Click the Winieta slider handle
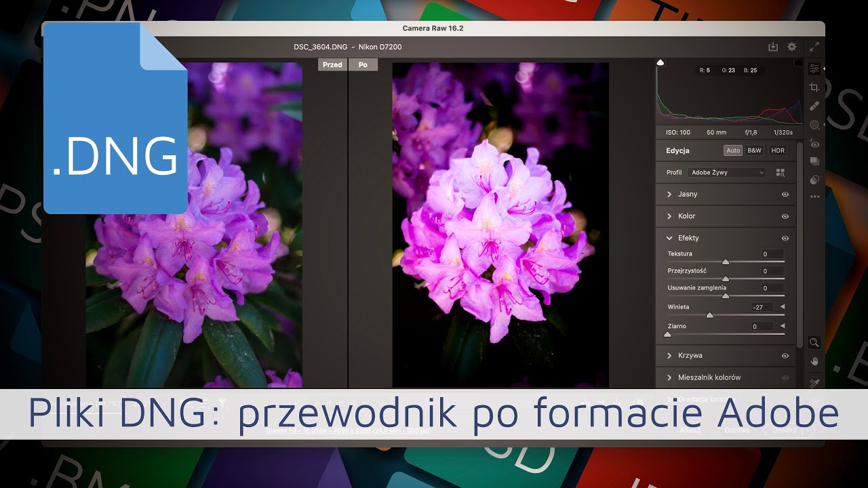This screenshot has height=488, width=868. point(710,315)
